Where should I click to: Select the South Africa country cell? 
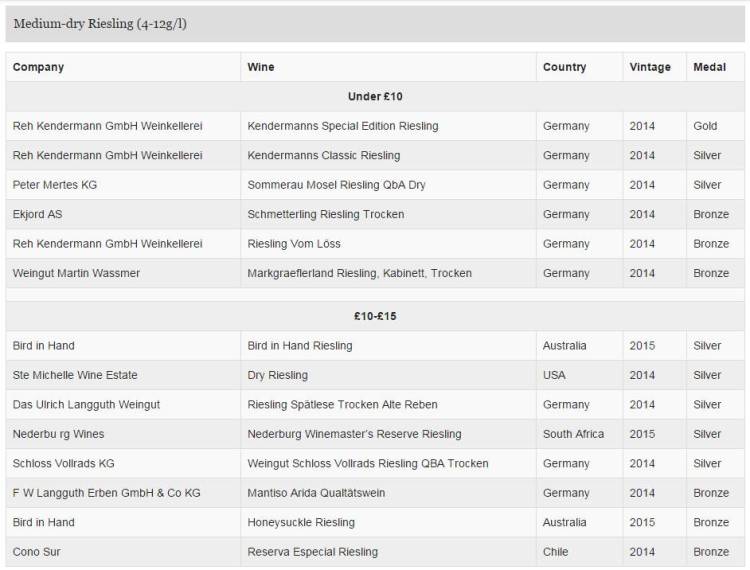point(573,434)
